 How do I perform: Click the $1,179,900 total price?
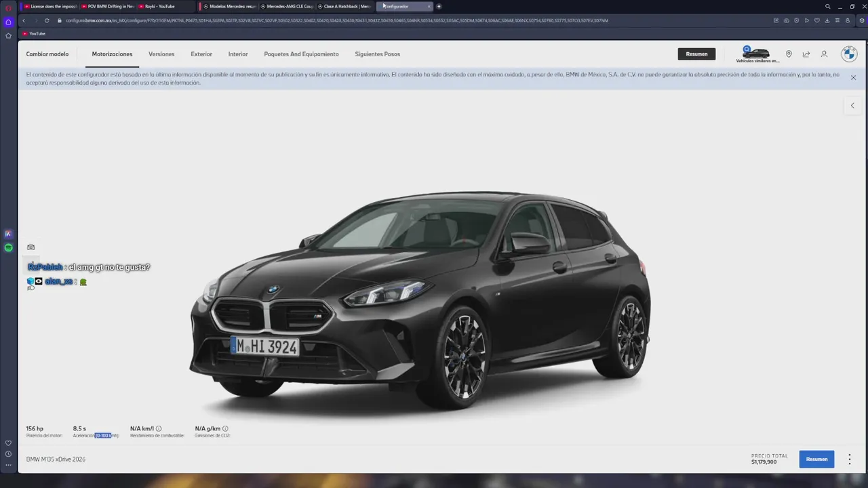[764, 462]
